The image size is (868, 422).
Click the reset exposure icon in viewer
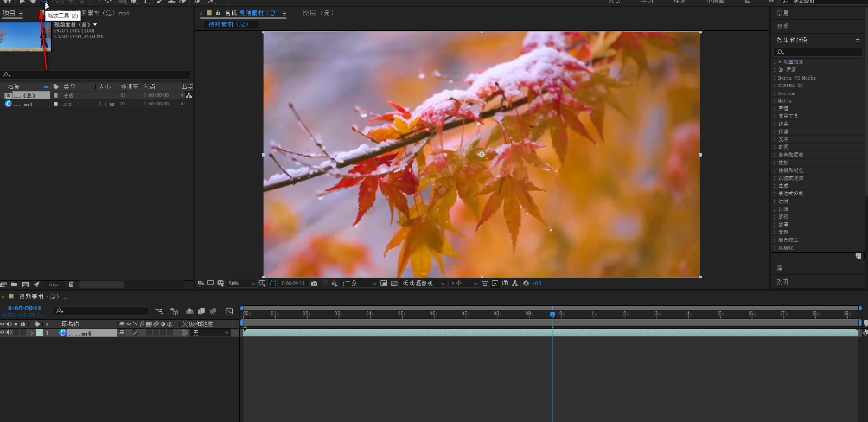525,283
